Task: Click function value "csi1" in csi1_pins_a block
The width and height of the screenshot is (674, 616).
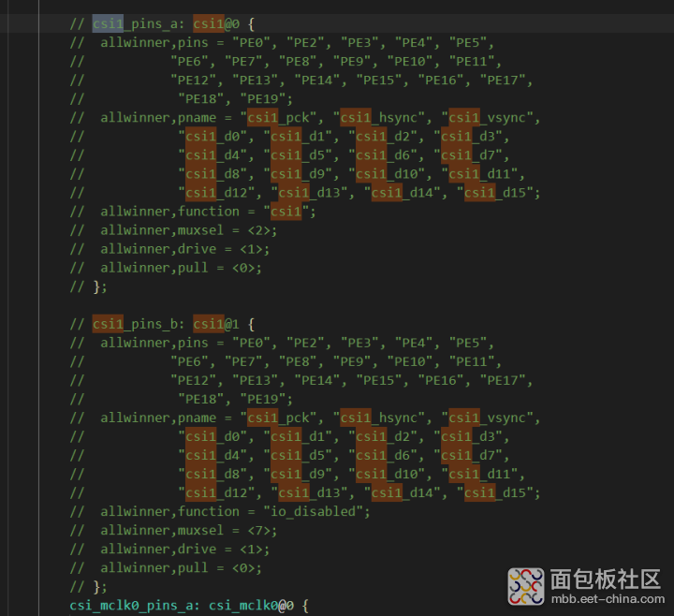Action: [286, 212]
